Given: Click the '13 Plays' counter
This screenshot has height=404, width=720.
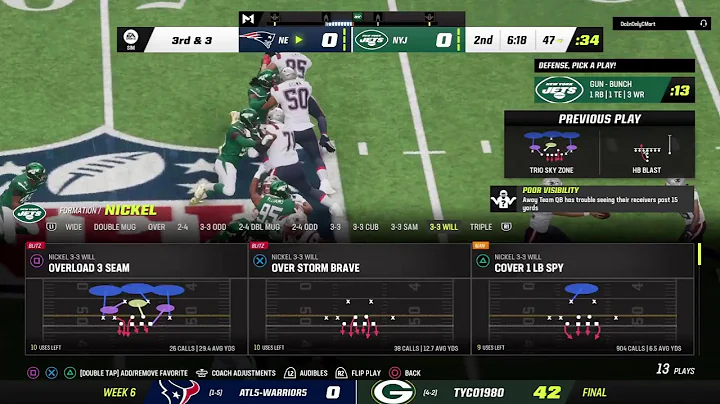Looking at the screenshot, I should (675, 369).
